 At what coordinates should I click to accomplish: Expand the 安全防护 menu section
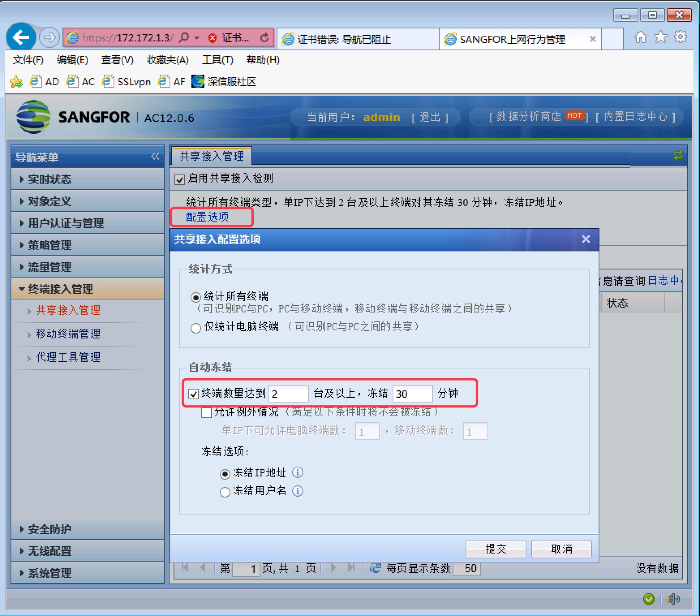point(88,529)
